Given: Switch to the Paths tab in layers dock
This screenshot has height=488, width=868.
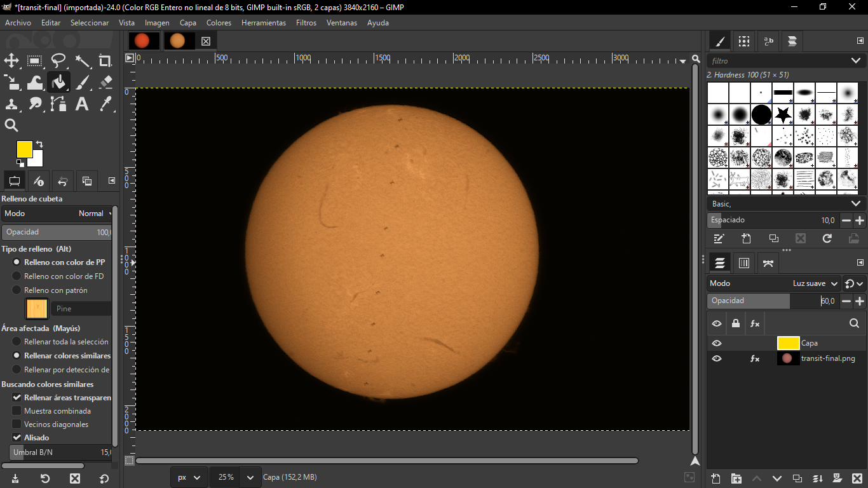Looking at the screenshot, I should (768, 262).
